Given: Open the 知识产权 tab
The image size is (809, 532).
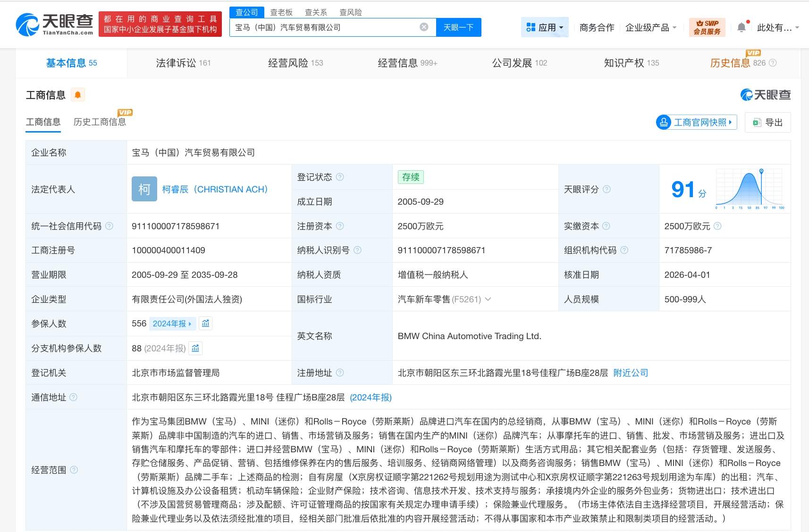Looking at the screenshot, I should pos(631,63).
